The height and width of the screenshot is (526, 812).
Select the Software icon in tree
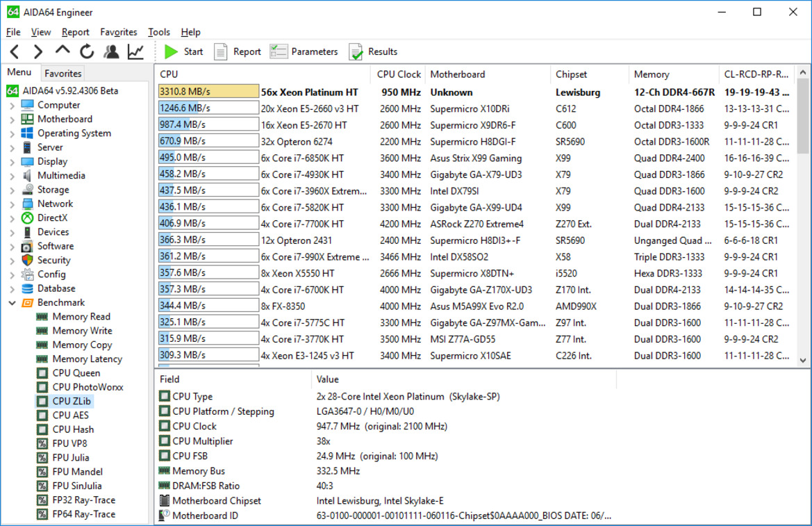pyautogui.click(x=28, y=246)
